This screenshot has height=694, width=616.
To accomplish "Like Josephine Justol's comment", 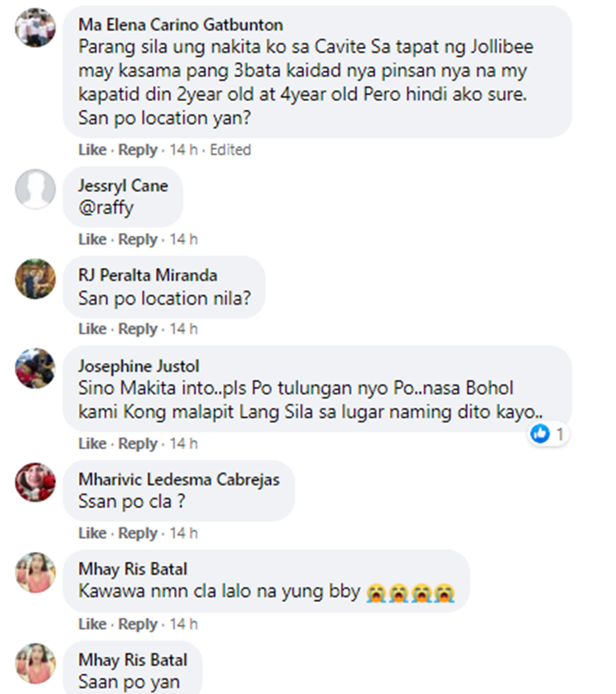I will [x=93, y=444].
